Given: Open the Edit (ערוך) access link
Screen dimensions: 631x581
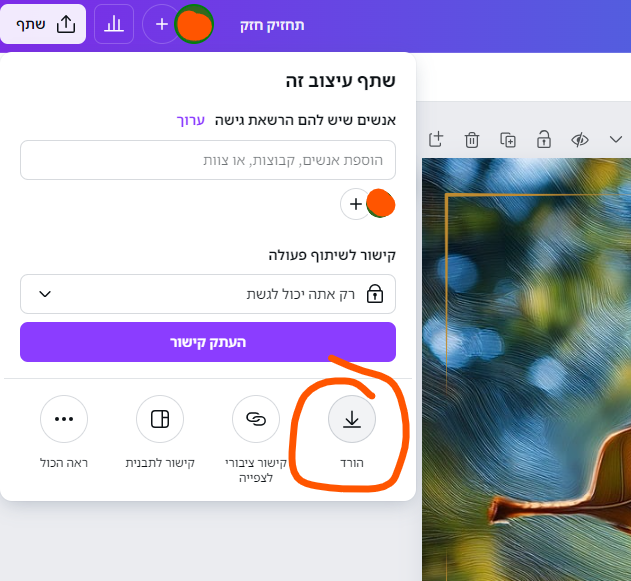Looking at the screenshot, I should (191, 120).
